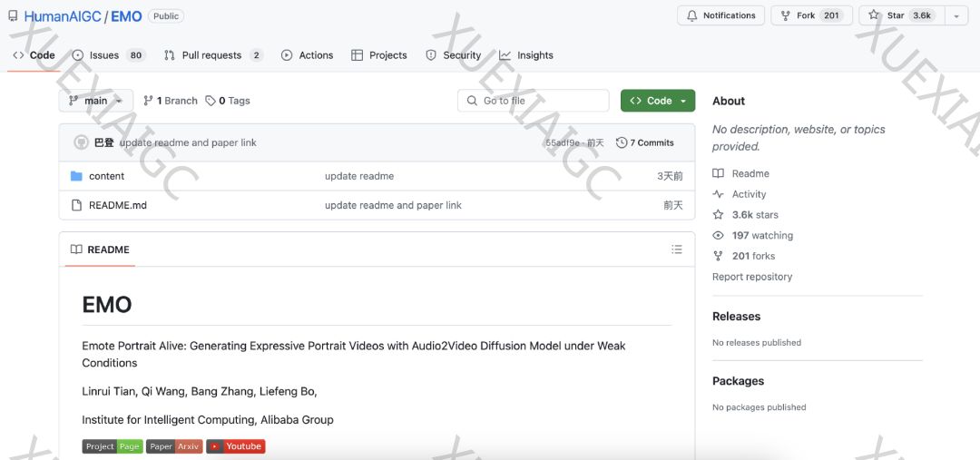Image resolution: width=980 pixels, height=460 pixels.
Task: Open the Actions tab
Action: [307, 55]
